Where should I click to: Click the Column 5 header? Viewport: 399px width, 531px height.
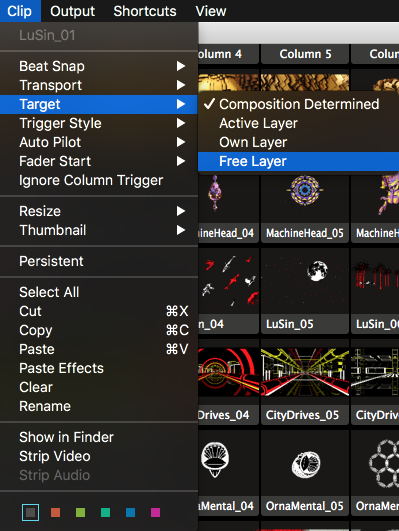pyautogui.click(x=305, y=54)
